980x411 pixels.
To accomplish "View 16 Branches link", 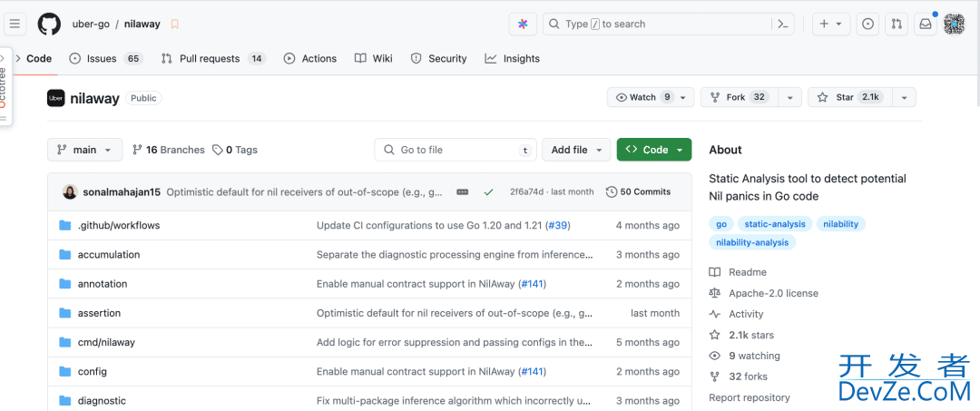I will [169, 150].
